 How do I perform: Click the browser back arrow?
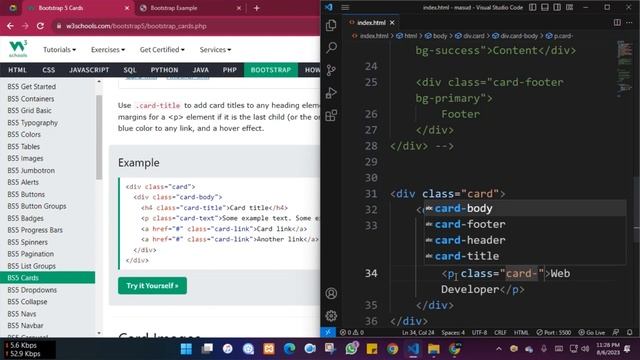point(10,26)
